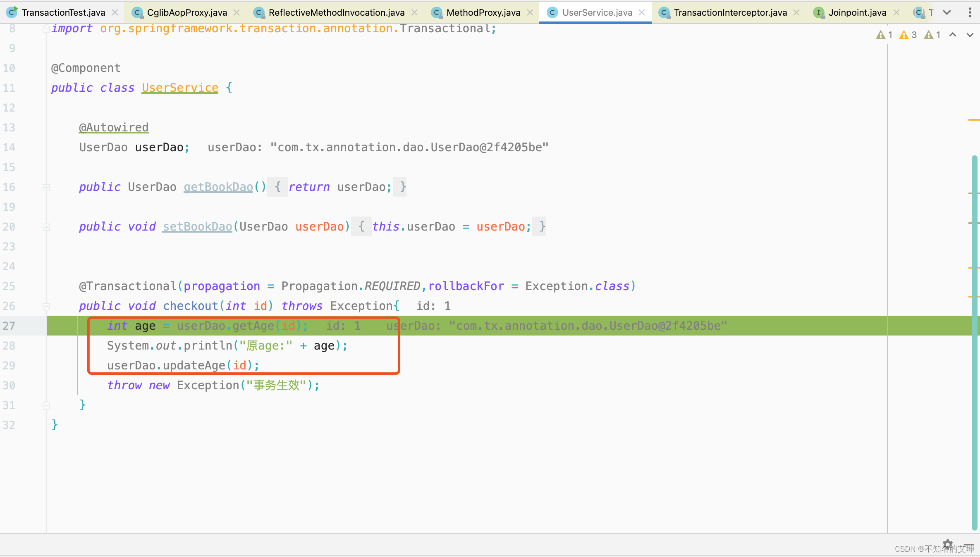980x557 pixels.
Task: Click first orange warning stripe marker
Action: tap(974, 120)
